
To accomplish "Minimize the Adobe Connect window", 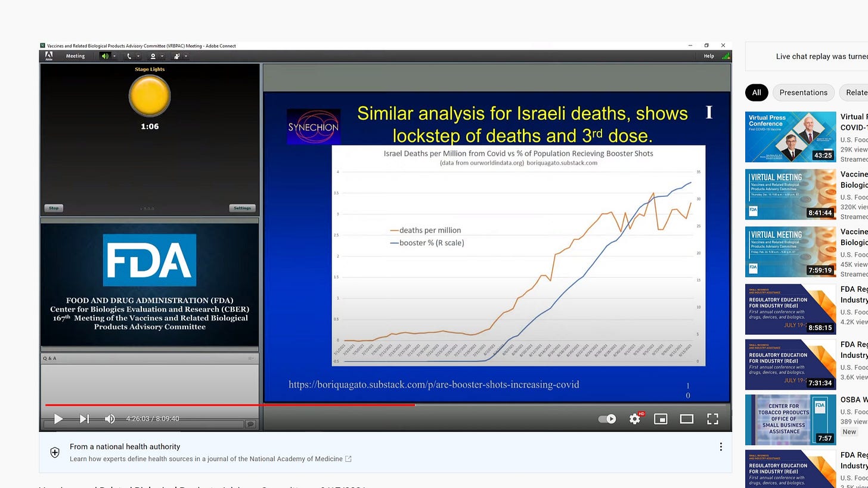I will (x=690, y=45).
